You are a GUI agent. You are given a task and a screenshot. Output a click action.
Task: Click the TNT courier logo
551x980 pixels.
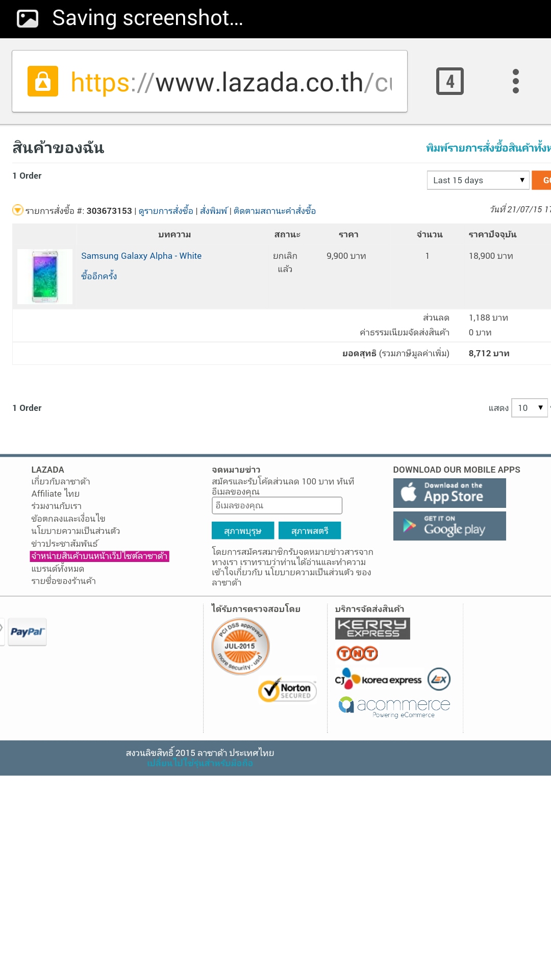point(357,653)
